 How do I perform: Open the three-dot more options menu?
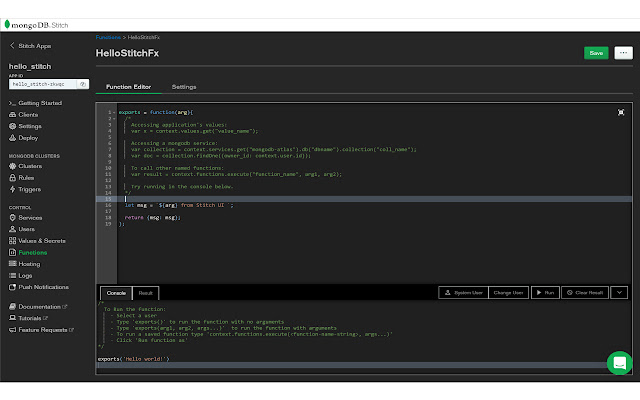(623, 53)
